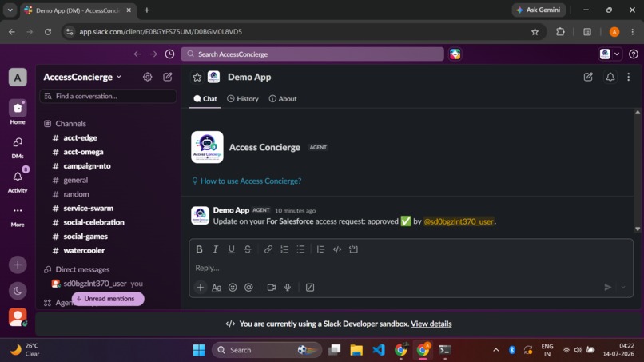
Task: Open Activity in the sidebar rail
Action: pyautogui.click(x=18, y=181)
